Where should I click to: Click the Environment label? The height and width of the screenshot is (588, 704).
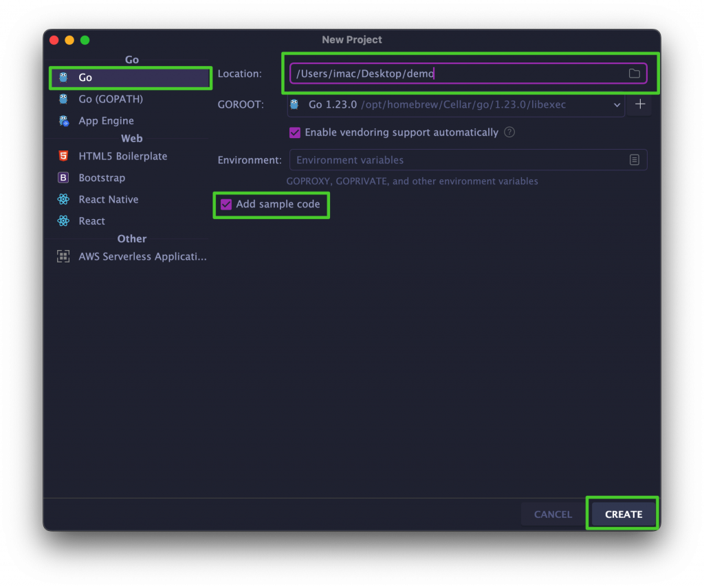(x=249, y=160)
